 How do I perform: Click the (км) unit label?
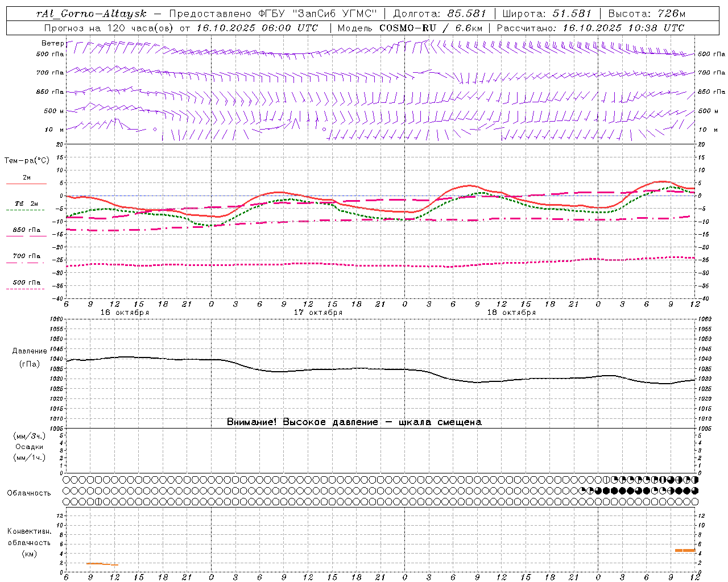29,554
